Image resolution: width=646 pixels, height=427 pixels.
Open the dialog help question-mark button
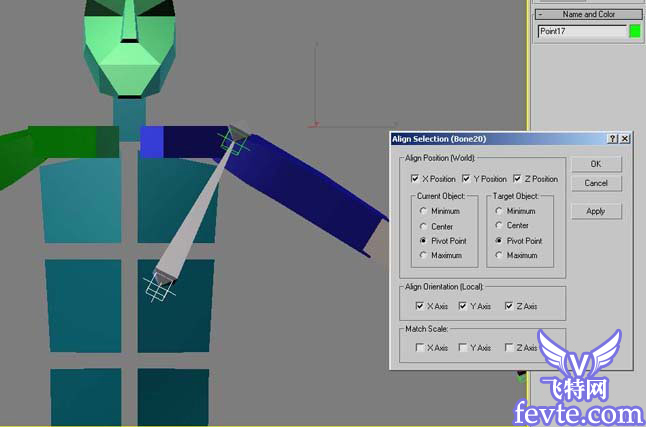pos(613,139)
